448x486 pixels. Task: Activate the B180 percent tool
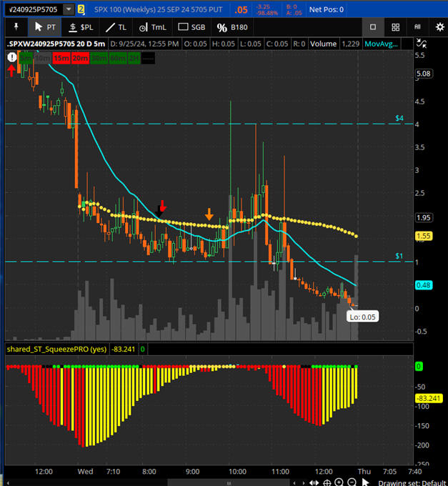click(232, 26)
